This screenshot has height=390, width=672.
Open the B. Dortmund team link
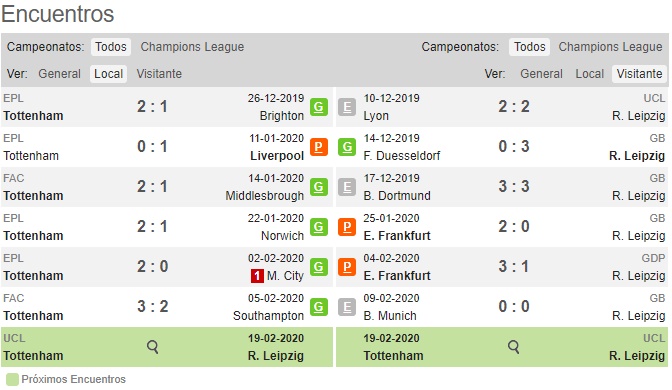[397, 196]
